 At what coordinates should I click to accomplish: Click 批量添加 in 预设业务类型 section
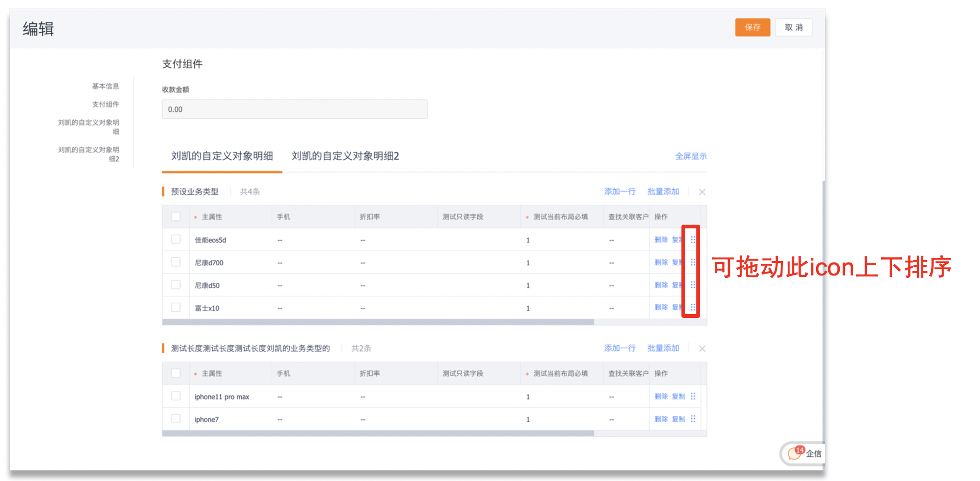point(663,192)
